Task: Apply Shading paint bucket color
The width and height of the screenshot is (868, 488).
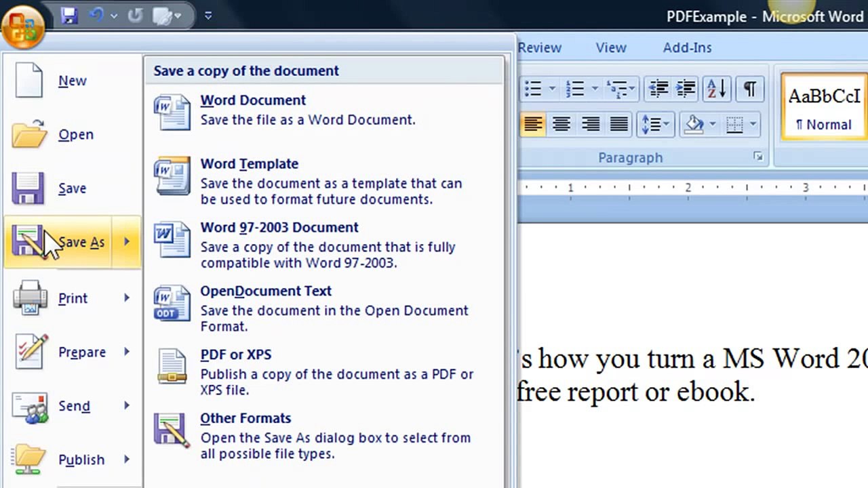Action: (694, 124)
